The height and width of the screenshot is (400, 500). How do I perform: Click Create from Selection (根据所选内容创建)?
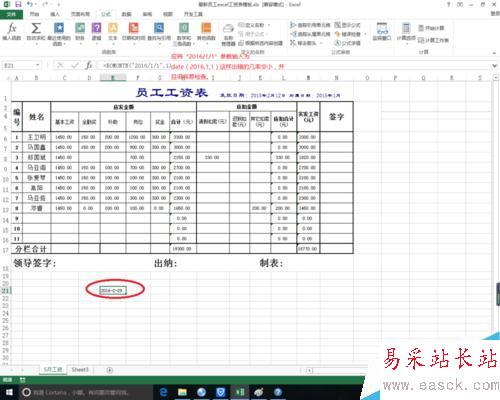[261, 43]
